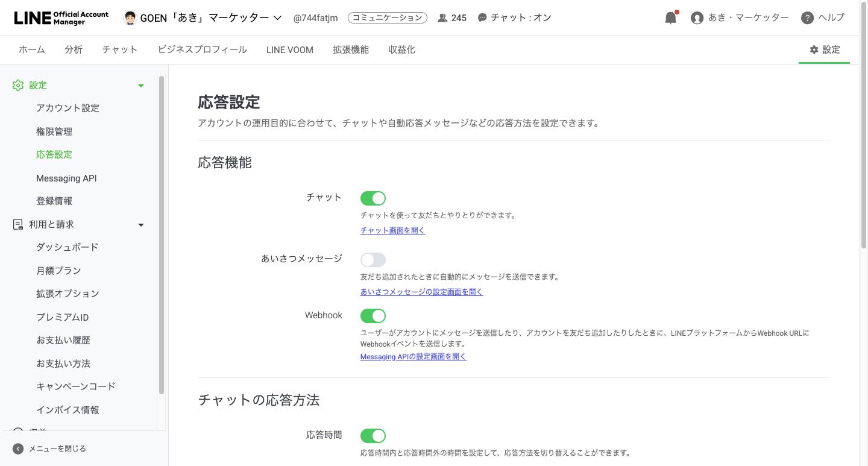Click the LINE Official Account Manager logo
Screen dimensions: 868x466
point(61,17)
